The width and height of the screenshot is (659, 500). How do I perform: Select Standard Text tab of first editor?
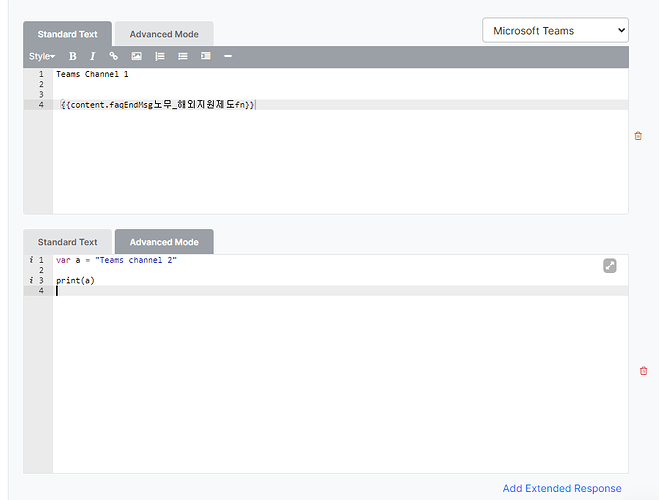pos(67,34)
